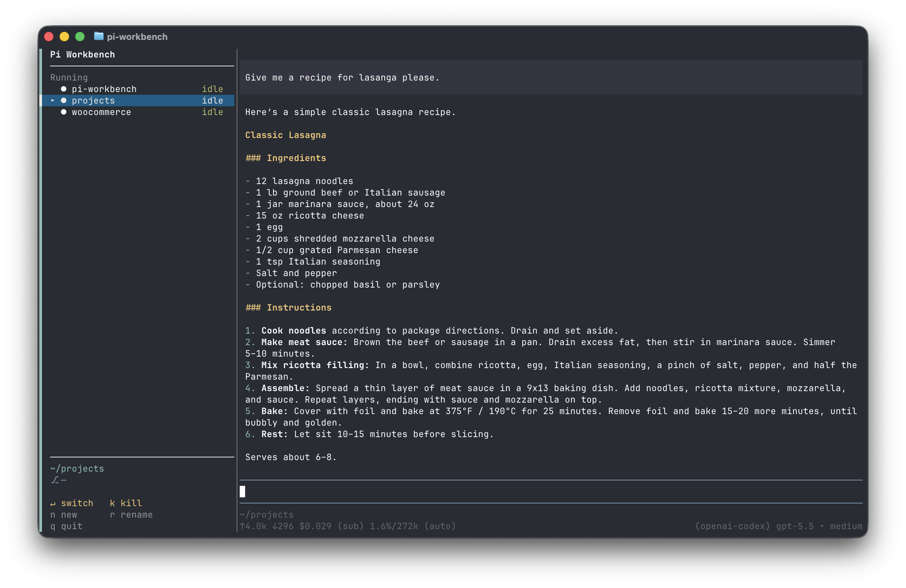
Task: Click the ### Instructions heading
Action: tap(288, 308)
